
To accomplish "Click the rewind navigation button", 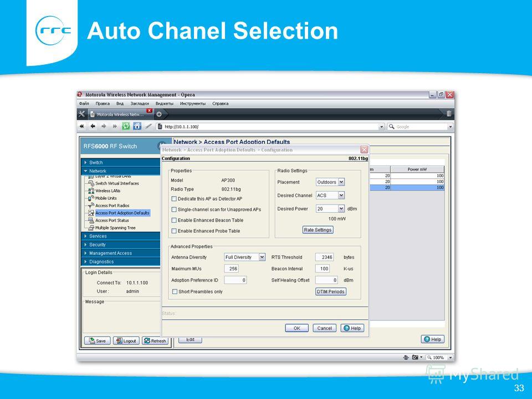I will 82,126.
